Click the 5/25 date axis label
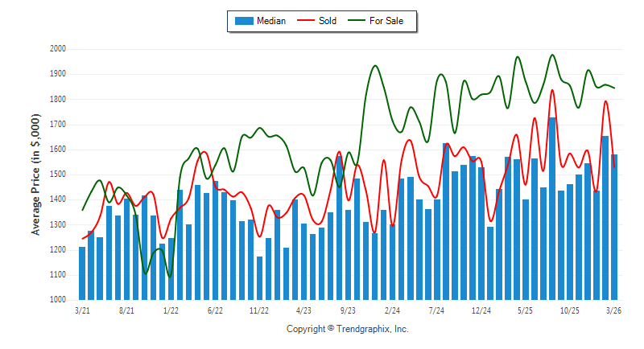Screen dimensions: 644x349 tap(525, 310)
